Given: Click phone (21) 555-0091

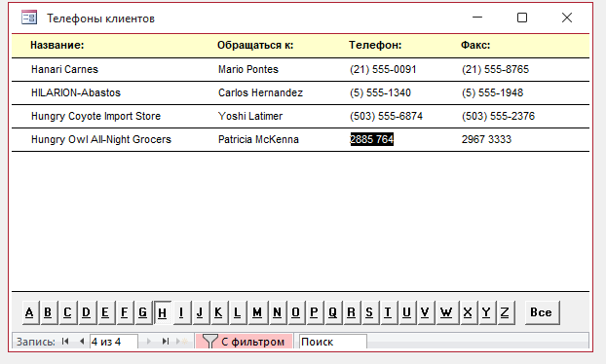Looking at the screenshot, I should tap(383, 69).
